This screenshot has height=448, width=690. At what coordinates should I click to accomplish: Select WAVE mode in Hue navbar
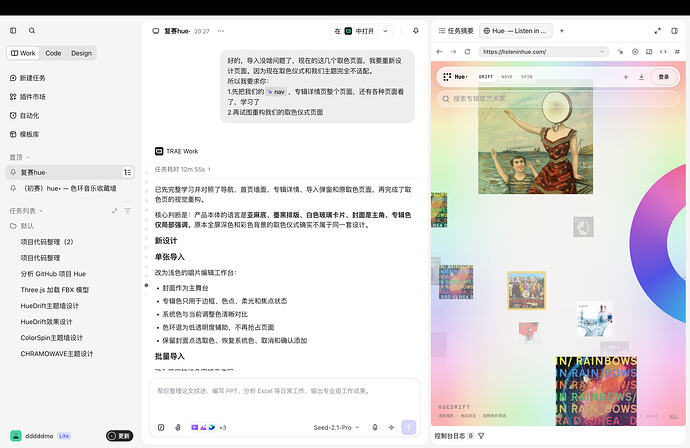click(x=507, y=77)
